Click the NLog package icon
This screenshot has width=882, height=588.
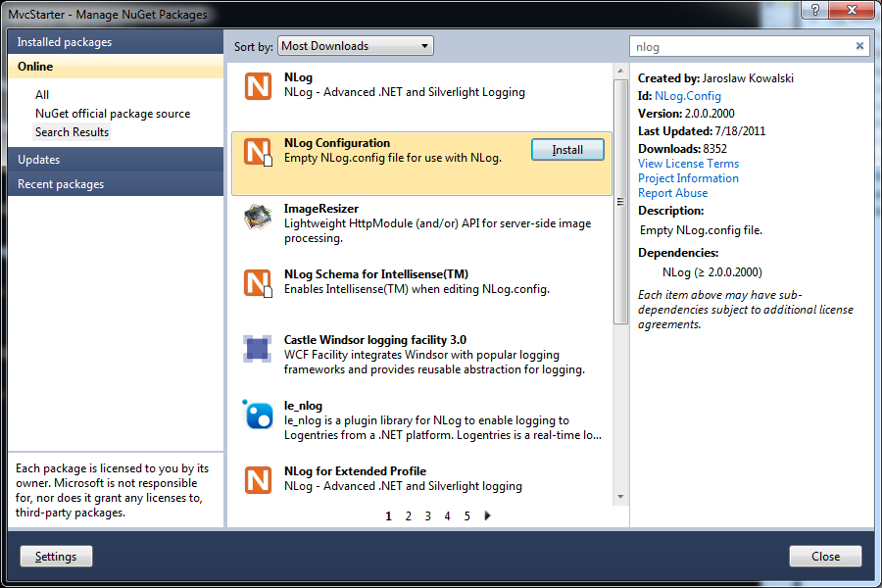point(258,86)
